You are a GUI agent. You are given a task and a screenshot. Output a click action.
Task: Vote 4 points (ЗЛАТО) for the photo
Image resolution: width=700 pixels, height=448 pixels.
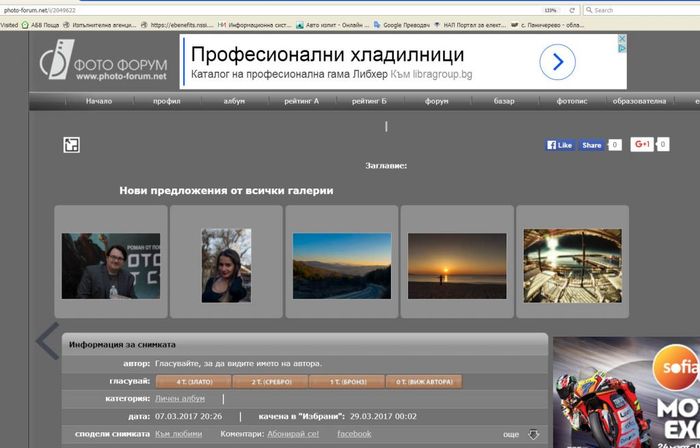point(193,381)
